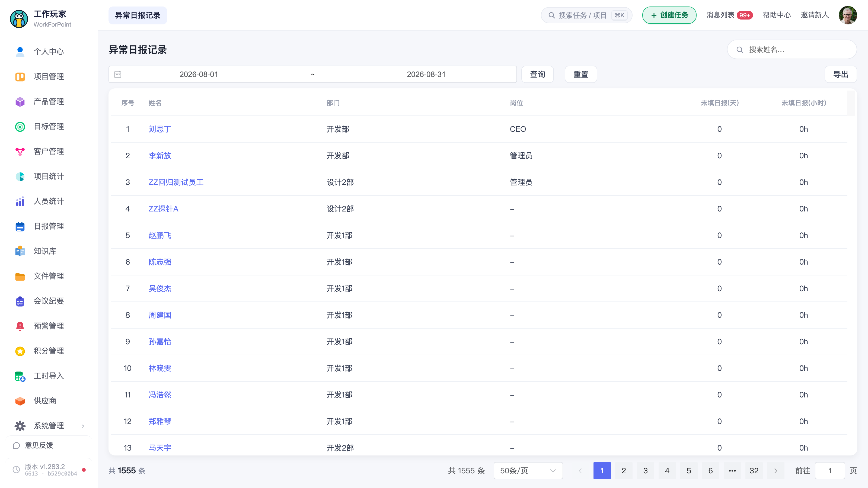Open 项目管理 in the sidebar
Viewport: 868px width, 488px height.
click(49, 76)
